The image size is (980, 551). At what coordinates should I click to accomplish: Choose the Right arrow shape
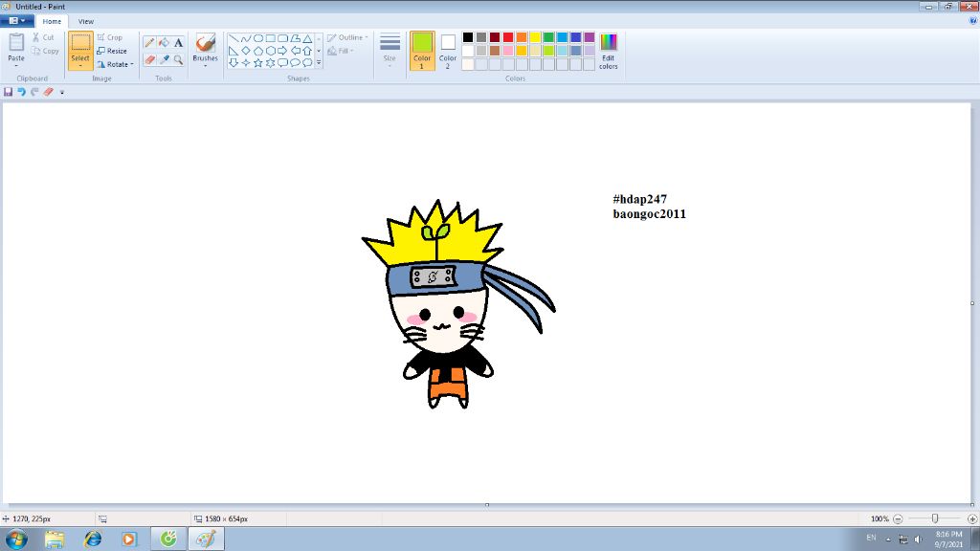282,51
